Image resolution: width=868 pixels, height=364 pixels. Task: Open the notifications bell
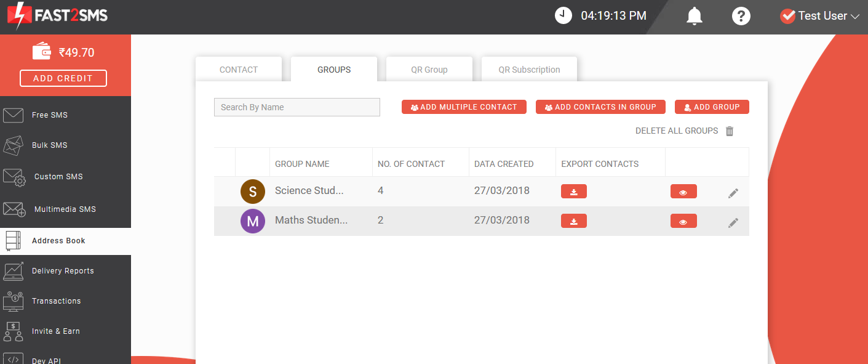[x=695, y=16]
